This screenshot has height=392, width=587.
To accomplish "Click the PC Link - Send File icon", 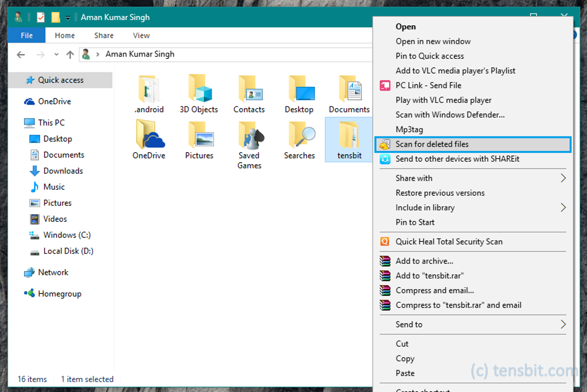I will (385, 85).
